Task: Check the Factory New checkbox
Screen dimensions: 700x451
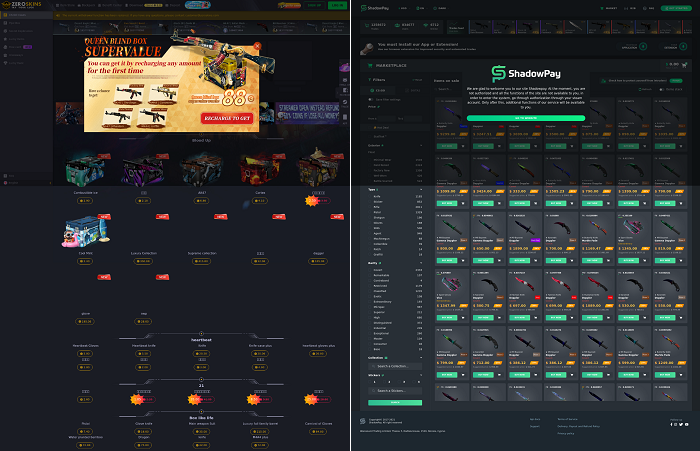Action: coord(370,170)
